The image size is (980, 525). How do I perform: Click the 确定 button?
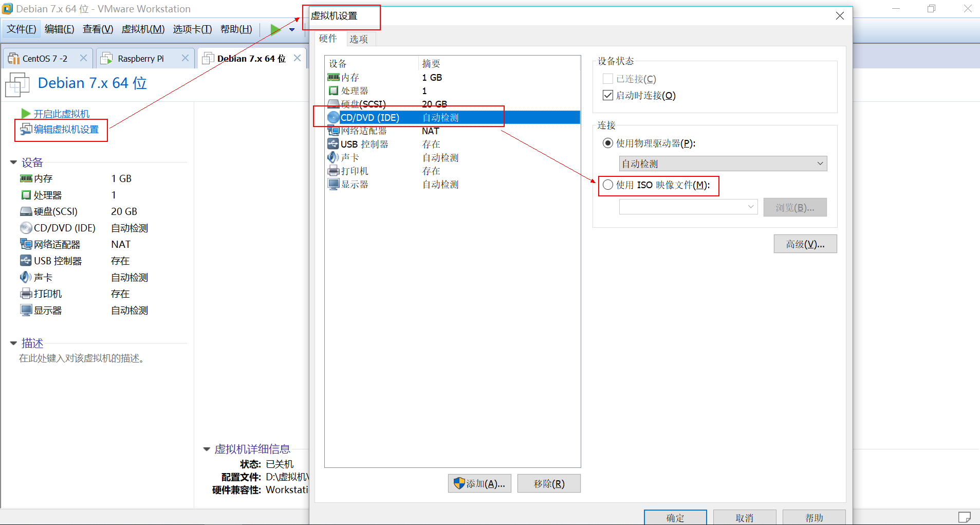click(x=675, y=517)
